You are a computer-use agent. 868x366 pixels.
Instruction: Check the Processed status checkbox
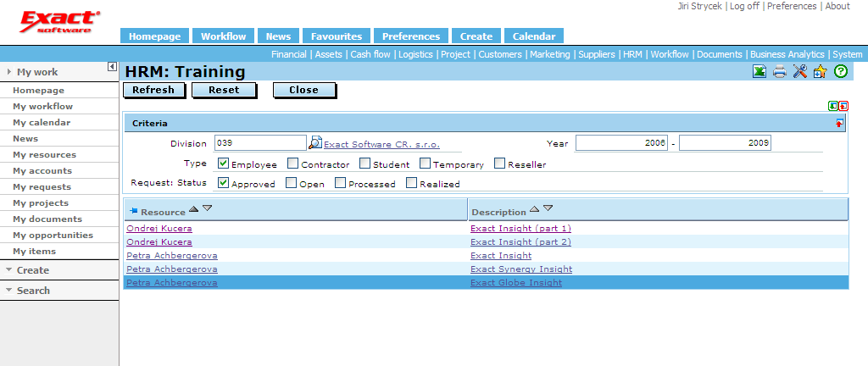(341, 182)
